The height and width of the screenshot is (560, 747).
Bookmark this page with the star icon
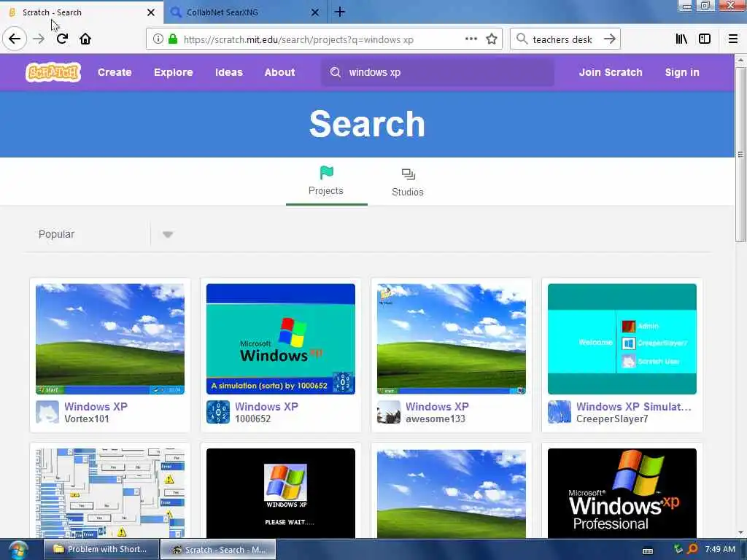click(x=492, y=39)
